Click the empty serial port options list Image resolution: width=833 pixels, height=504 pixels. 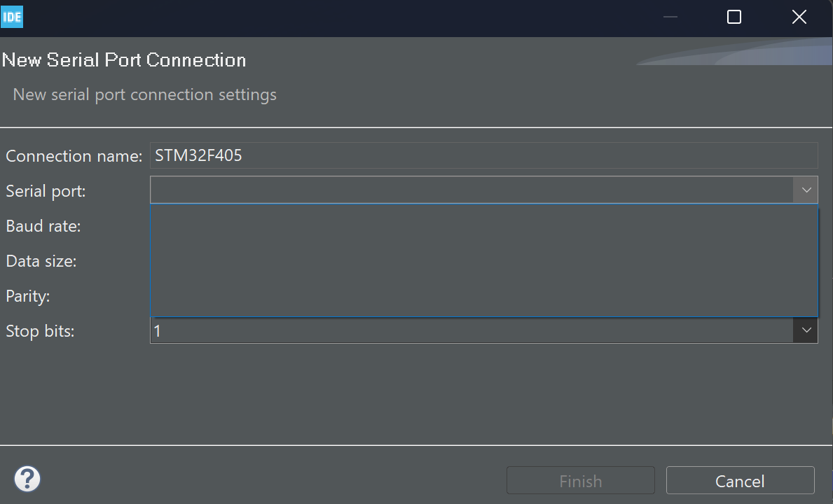484,260
